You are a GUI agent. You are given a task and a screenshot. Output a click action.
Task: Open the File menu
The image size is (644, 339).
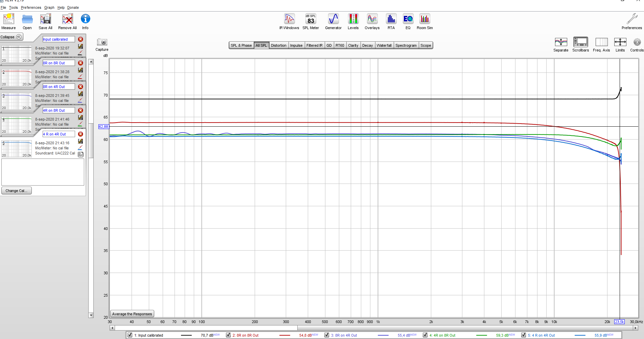3,7
